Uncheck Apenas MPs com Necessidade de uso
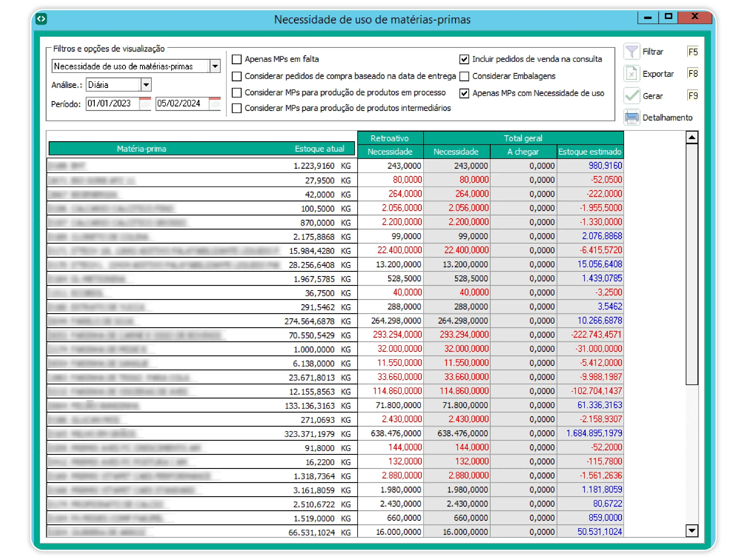Image resolution: width=747 pixels, height=560 pixels. [464, 93]
